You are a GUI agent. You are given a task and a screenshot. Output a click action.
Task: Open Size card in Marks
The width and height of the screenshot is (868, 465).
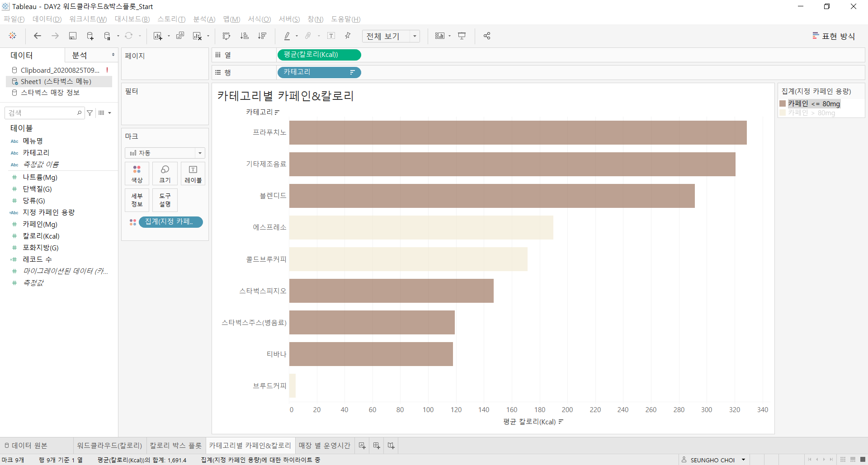(165, 174)
